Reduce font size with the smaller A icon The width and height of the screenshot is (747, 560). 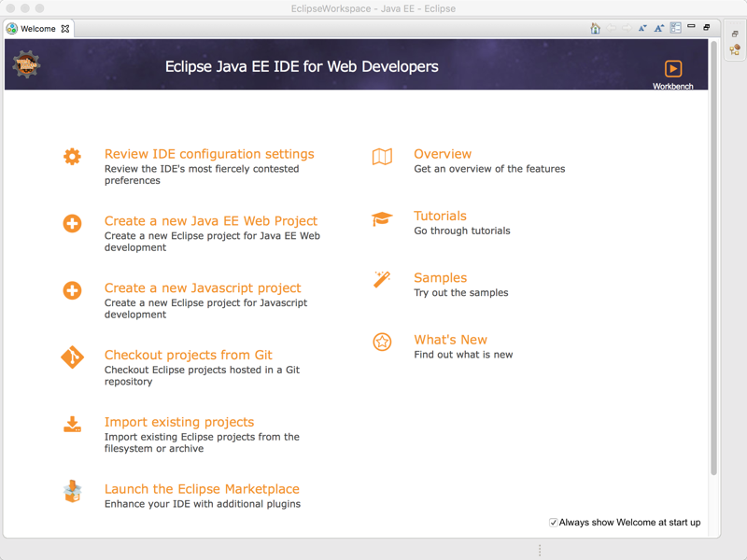pyautogui.click(x=642, y=28)
